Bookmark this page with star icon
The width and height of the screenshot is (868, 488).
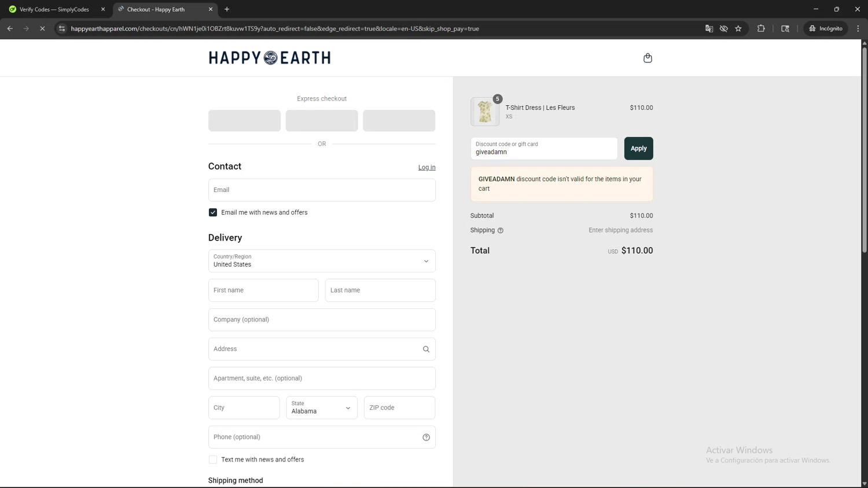pos(738,28)
